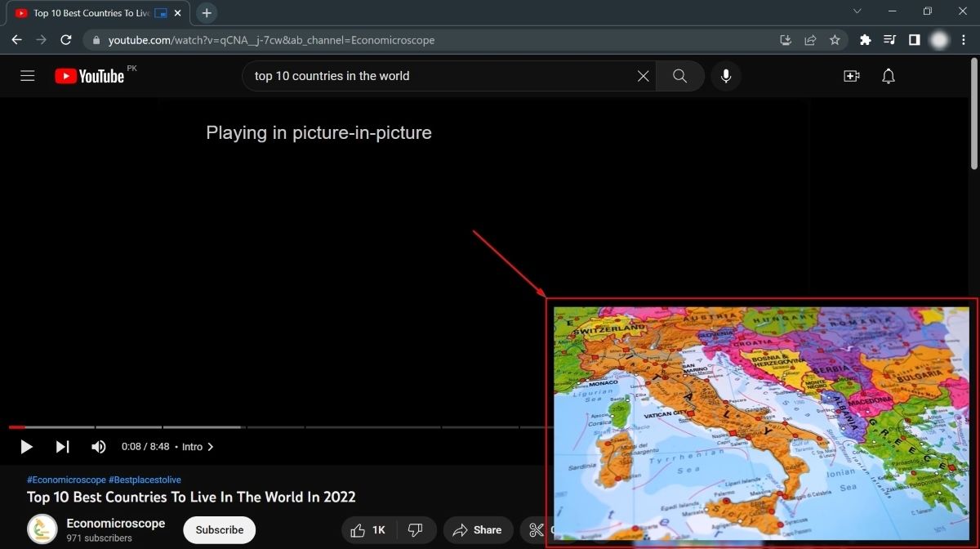This screenshot has height=549, width=980.
Task: Like the video with the thumbs up
Action: (357, 529)
